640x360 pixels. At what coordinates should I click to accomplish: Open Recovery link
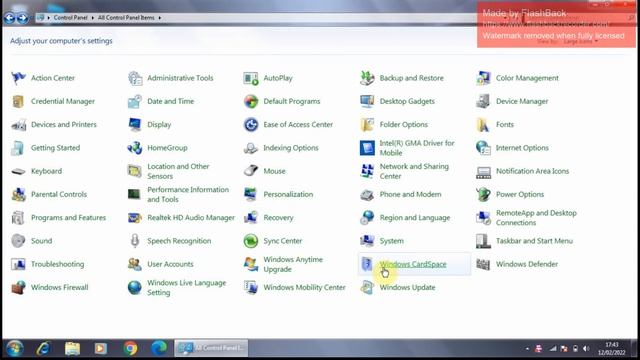pos(278,218)
